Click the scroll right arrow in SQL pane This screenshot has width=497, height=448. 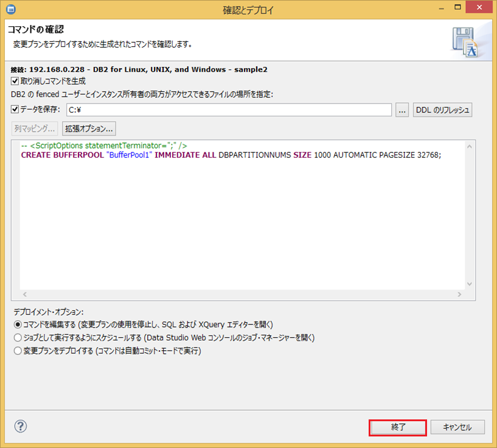pyautogui.click(x=459, y=294)
